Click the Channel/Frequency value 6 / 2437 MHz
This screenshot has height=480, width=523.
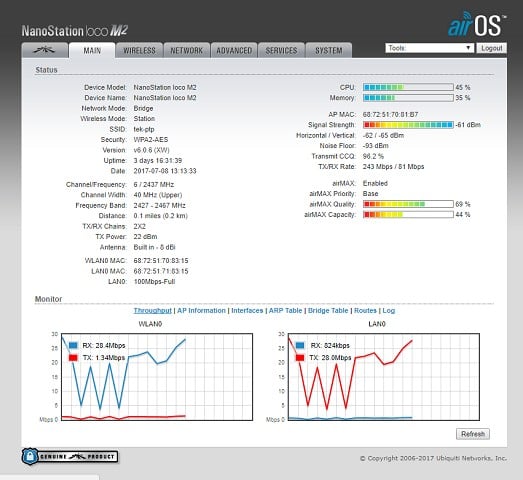click(154, 184)
